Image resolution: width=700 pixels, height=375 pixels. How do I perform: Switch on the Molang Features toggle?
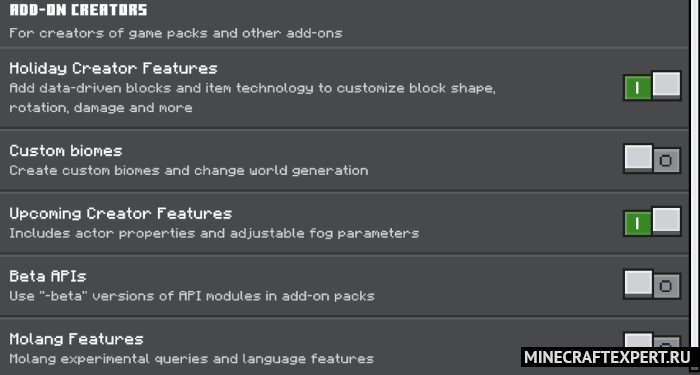coord(652,340)
